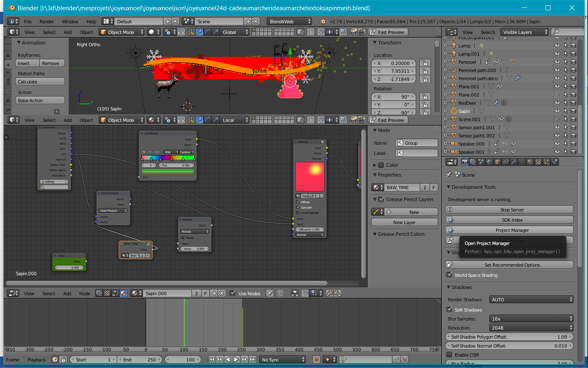Jump to the first frame in timeline
588x368 pixels.
212,359
